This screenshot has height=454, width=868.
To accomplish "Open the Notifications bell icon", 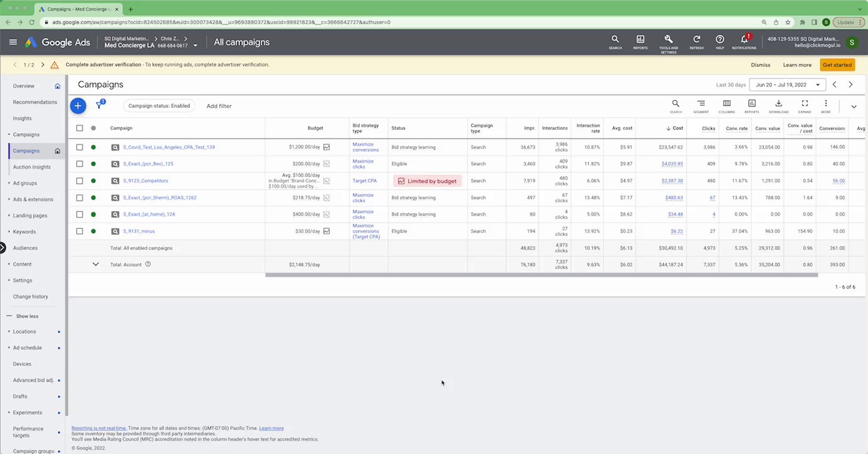I will point(744,42).
